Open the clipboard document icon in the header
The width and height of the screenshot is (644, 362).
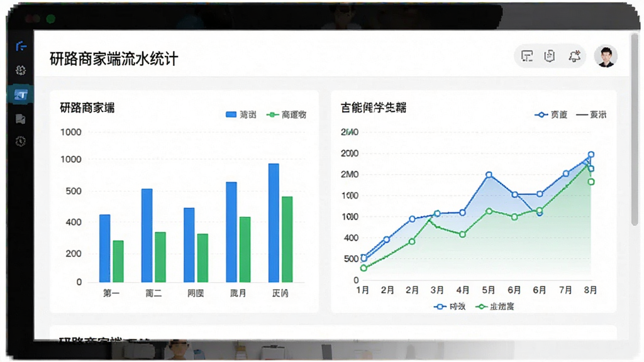click(550, 56)
